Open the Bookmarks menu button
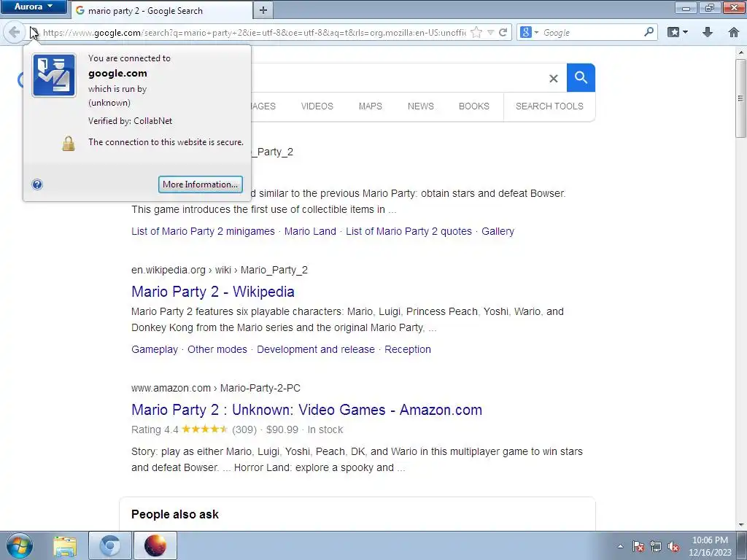This screenshot has height=560, width=747. 678,32
